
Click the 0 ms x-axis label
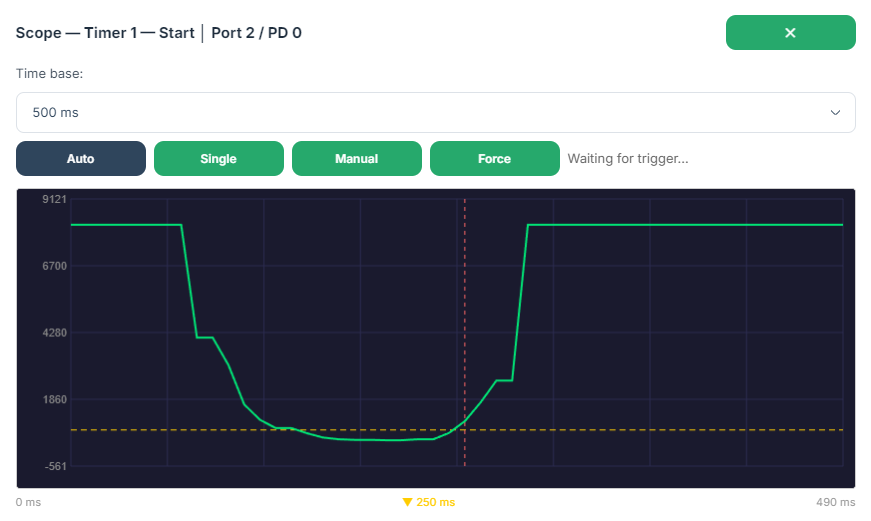pos(28,502)
